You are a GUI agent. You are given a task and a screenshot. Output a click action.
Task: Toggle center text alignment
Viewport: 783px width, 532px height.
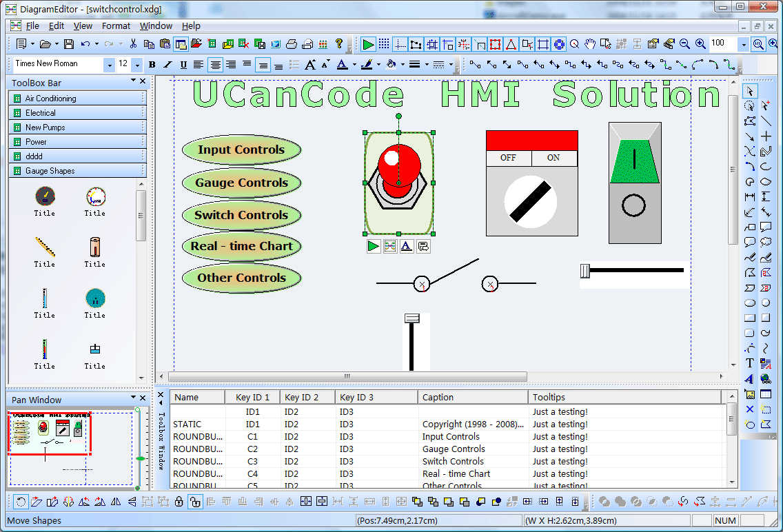pos(215,64)
